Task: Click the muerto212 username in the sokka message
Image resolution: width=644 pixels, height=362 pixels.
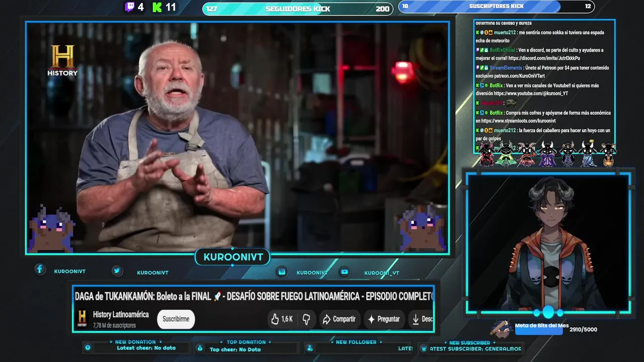Action: (x=505, y=33)
